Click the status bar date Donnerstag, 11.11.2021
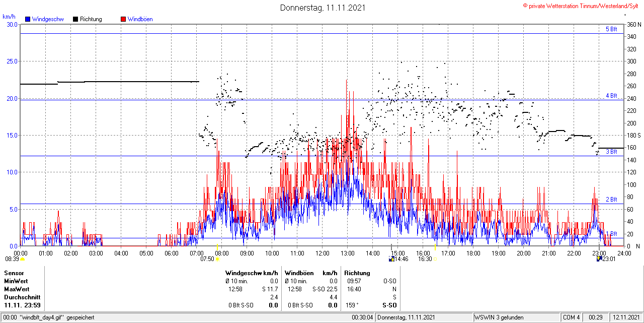This screenshot has height=323, width=644. coord(407,317)
